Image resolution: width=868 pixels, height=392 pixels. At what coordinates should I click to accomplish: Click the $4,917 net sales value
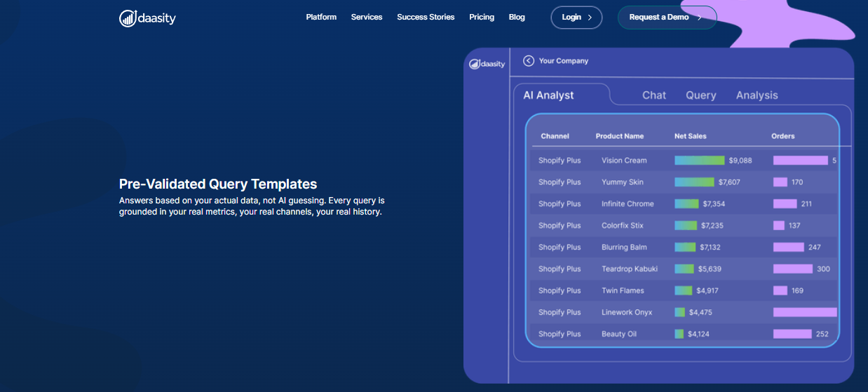pos(707,291)
